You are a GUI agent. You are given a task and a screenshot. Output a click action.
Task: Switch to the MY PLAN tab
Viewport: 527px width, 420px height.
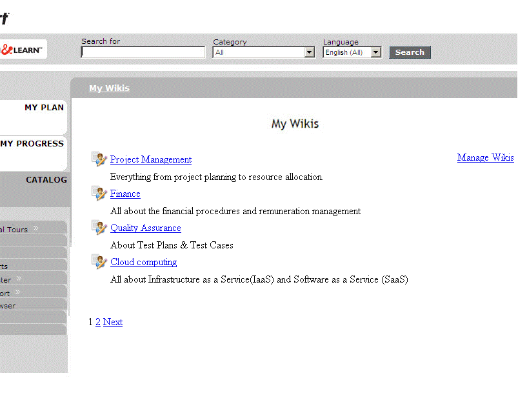click(x=34, y=117)
